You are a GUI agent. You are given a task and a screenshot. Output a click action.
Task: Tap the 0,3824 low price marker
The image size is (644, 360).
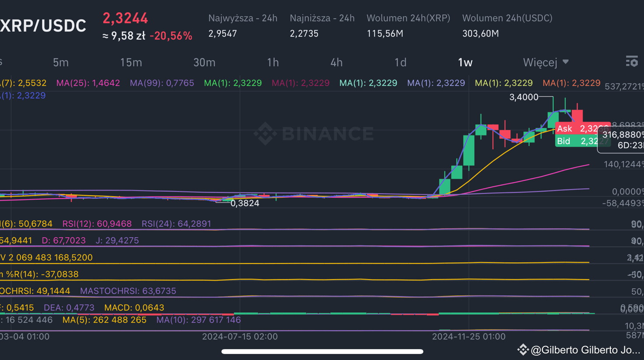pyautogui.click(x=245, y=203)
